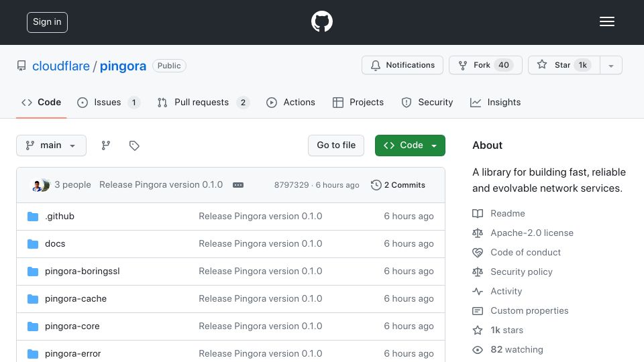
Task: Click the docs folder icon
Action: pyautogui.click(x=33, y=244)
